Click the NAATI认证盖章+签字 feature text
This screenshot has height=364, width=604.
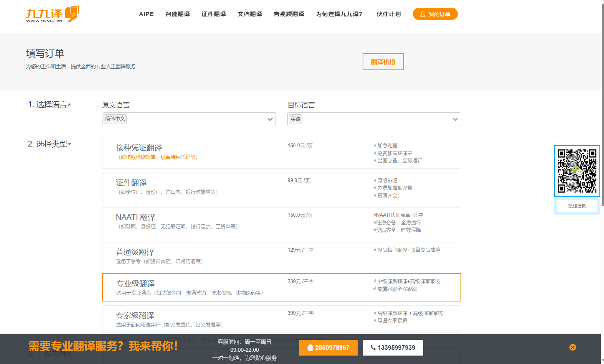point(398,215)
